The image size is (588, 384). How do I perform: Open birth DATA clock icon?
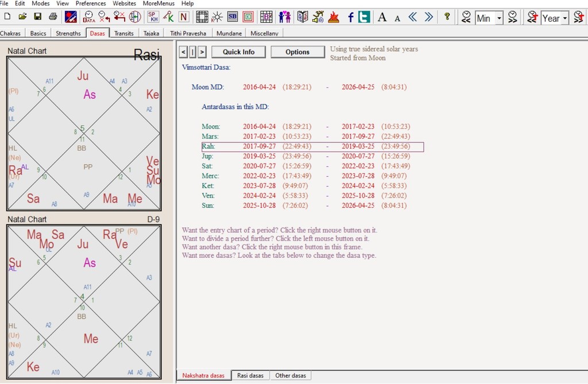point(89,17)
